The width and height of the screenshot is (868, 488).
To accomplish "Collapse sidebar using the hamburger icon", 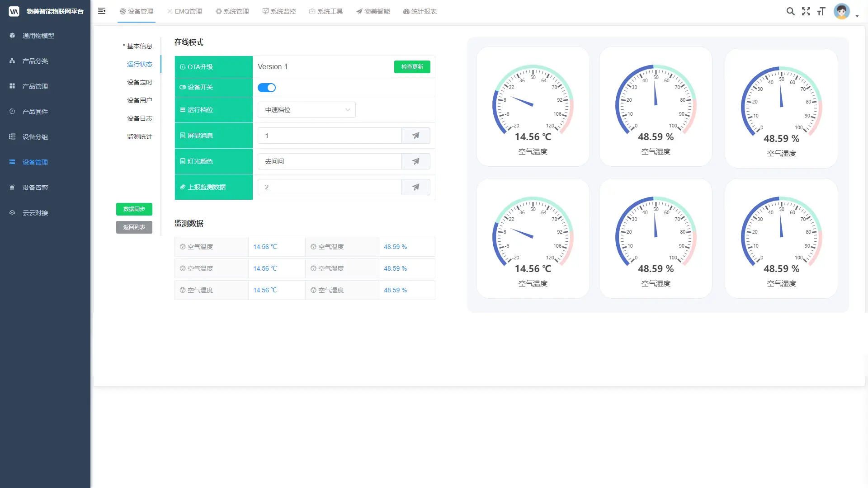I will (102, 11).
